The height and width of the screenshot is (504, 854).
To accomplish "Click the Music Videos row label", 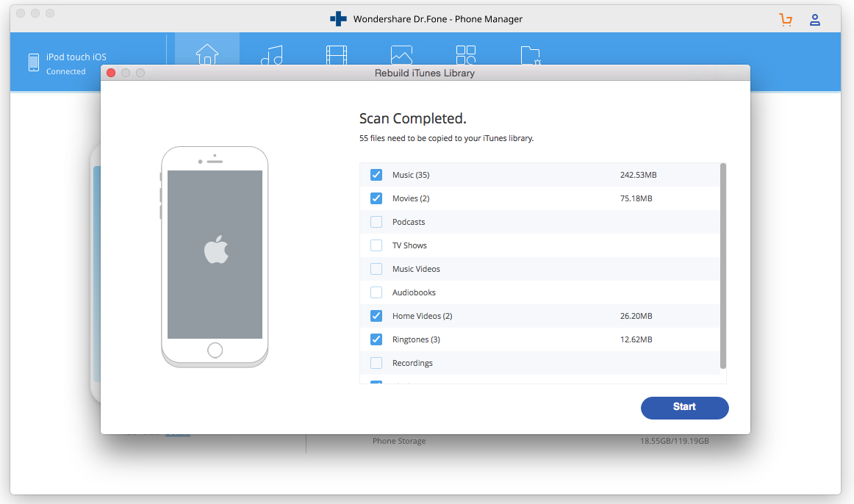I will (x=416, y=268).
